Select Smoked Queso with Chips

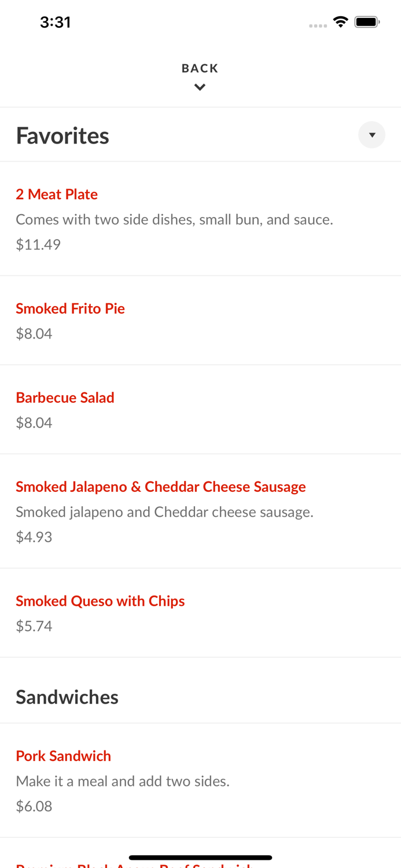[x=101, y=601]
